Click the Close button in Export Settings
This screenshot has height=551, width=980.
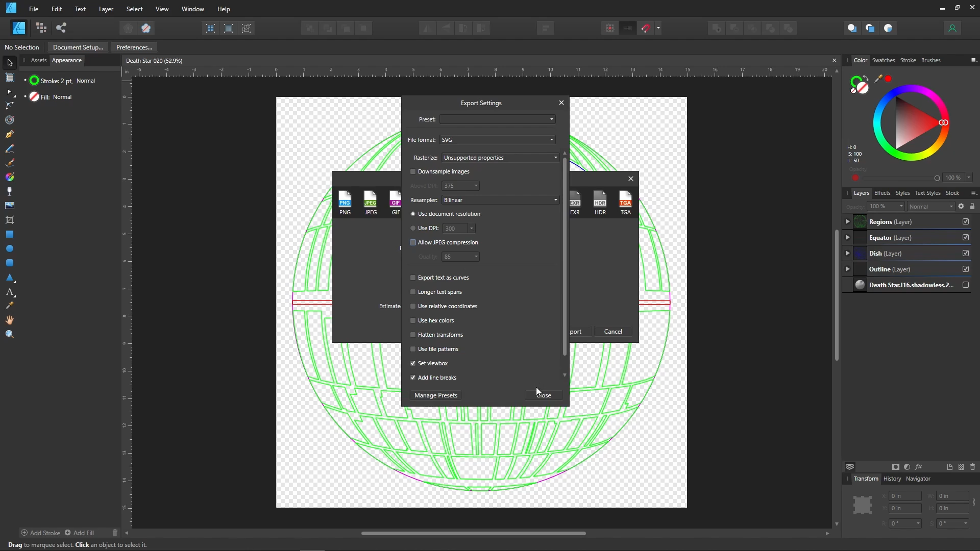(544, 395)
